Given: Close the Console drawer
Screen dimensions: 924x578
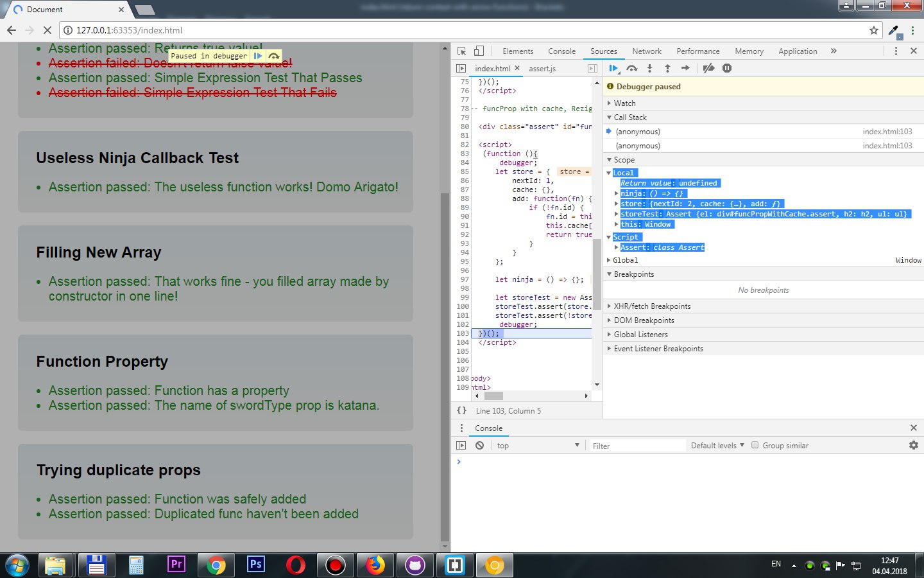Looking at the screenshot, I should click(x=914, y=428).
